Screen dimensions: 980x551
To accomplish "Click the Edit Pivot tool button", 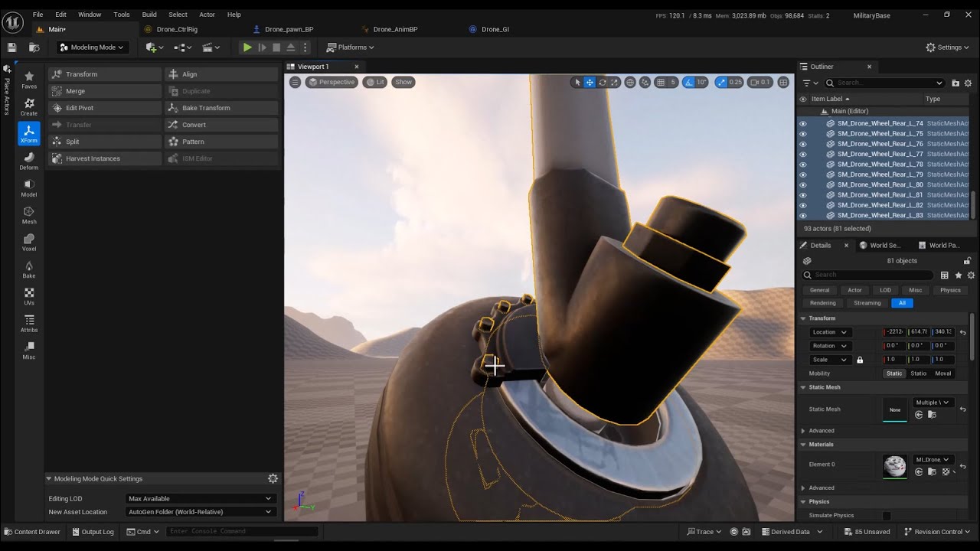I will click(x=104, y=108).
